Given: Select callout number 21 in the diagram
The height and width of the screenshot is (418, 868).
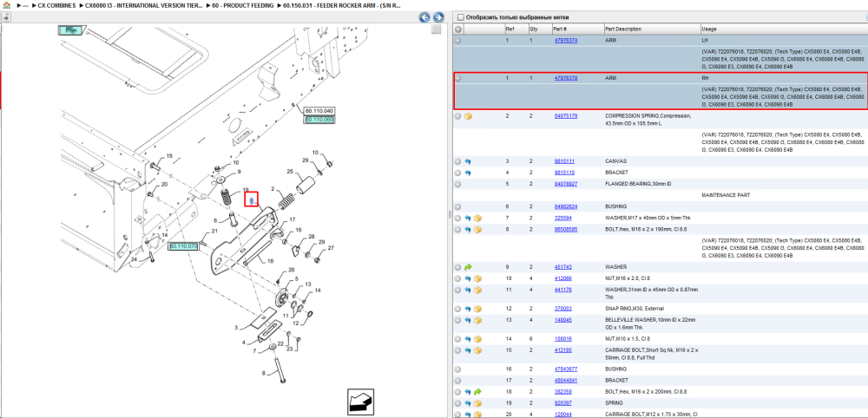Looking at the screenshot, I should pyautogui.click(x=214, y=232).
